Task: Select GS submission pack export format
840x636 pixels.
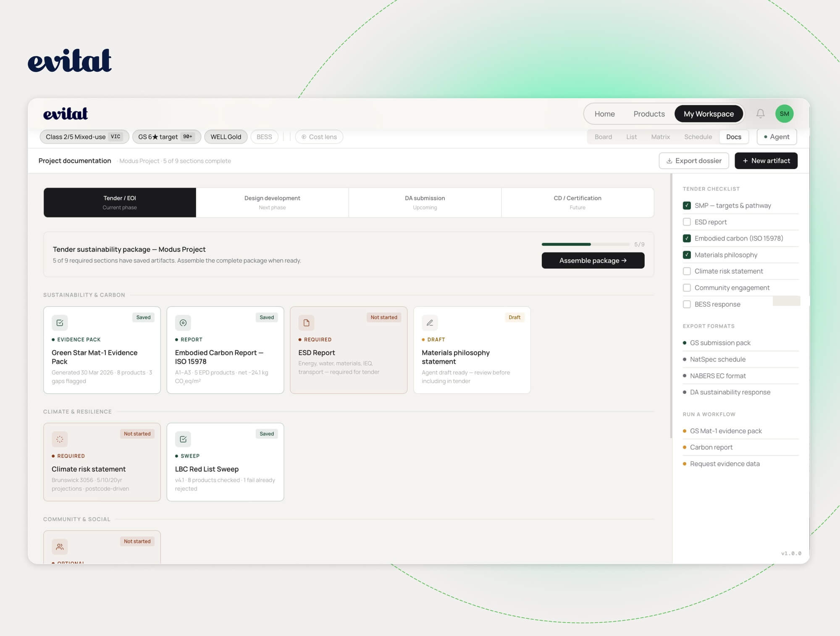Action: 741,343
